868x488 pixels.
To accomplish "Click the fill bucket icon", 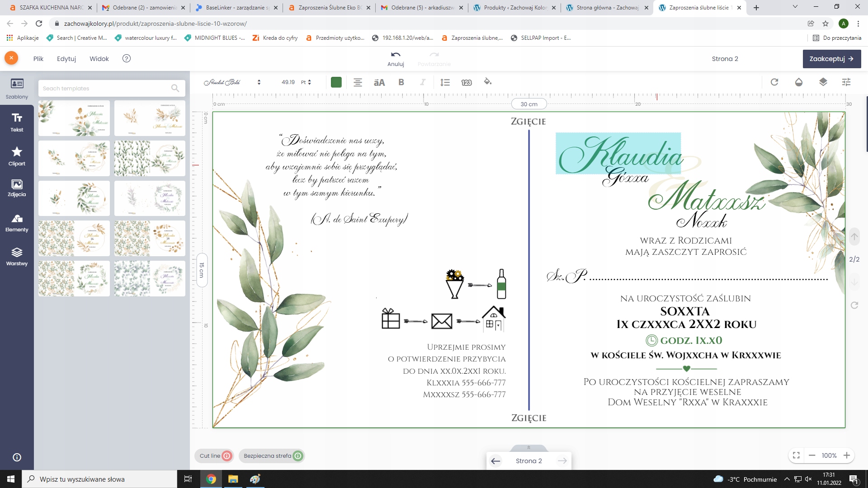I will click(x=487, y=82).
